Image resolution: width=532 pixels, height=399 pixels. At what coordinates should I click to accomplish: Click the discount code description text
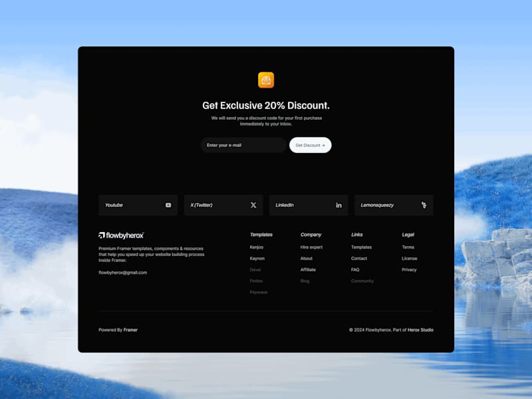point(267,121)
